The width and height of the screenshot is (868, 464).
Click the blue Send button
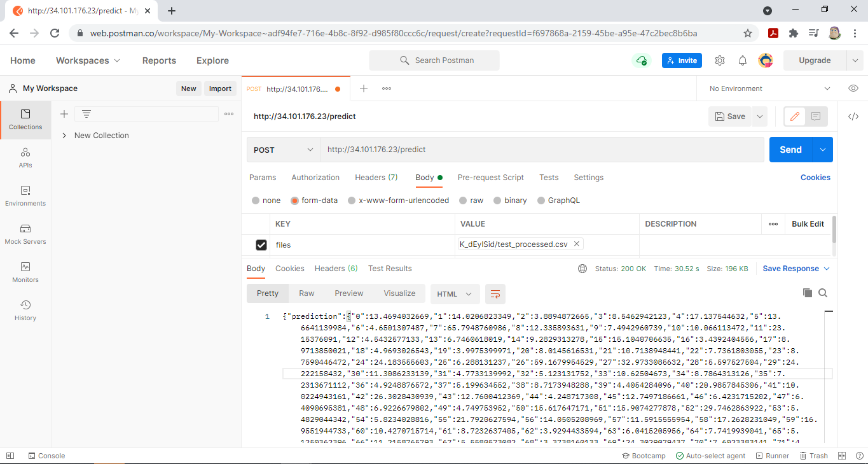(x=790, y=150)
